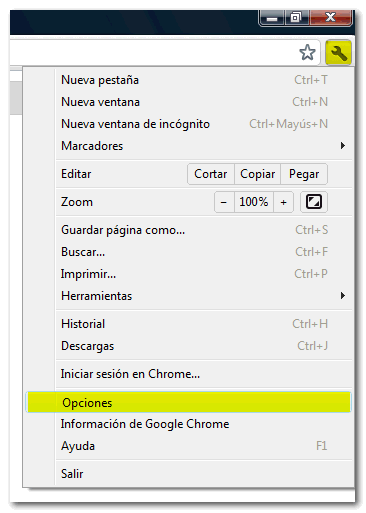Click the Pegar button

(304, 174)
